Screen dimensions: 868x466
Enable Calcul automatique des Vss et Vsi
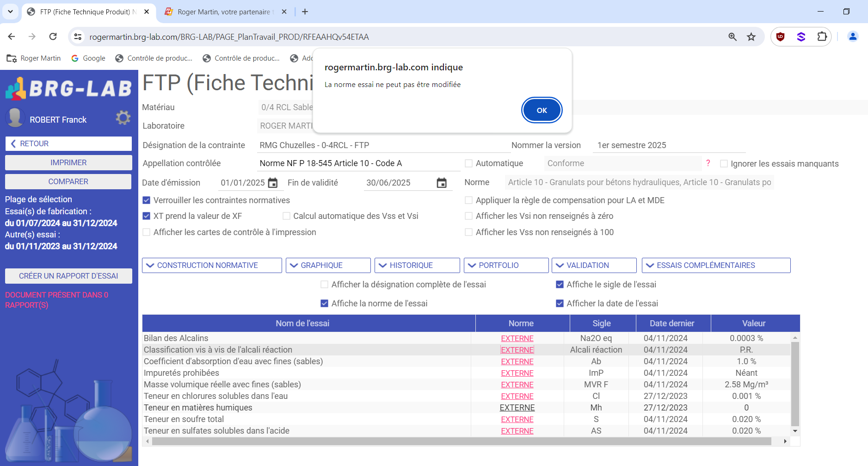point(287,216)
